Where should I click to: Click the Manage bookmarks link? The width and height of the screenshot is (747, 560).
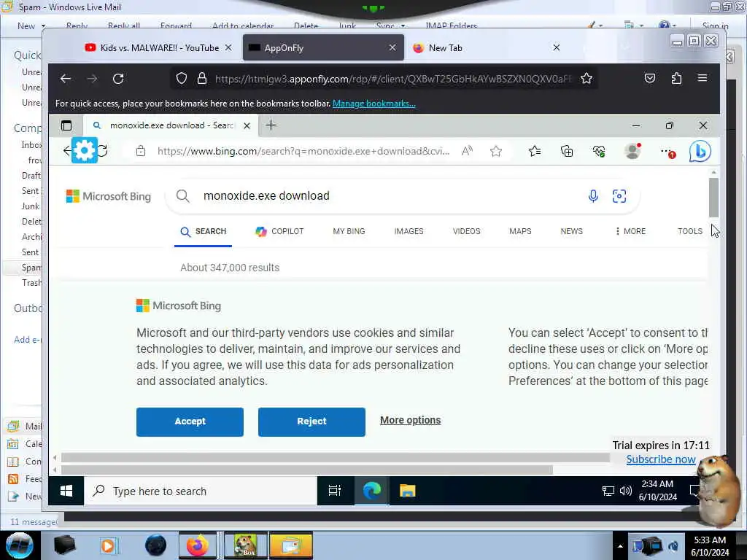point(374,104)
